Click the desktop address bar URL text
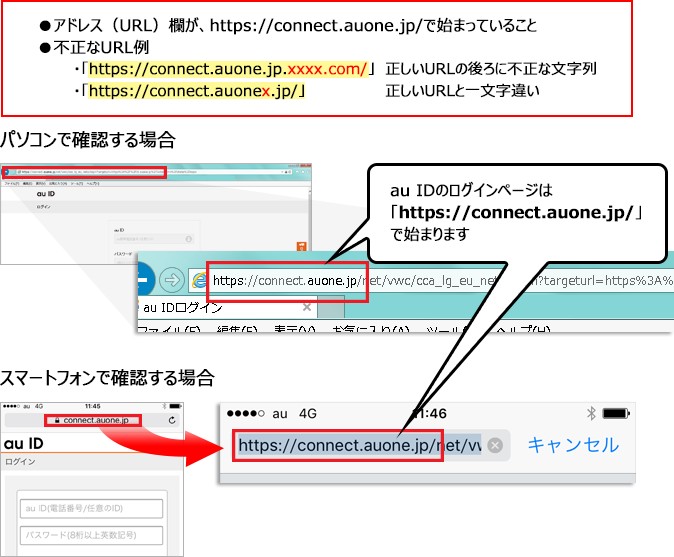Screen dimensions: 674x557 [x=443, y=281]
